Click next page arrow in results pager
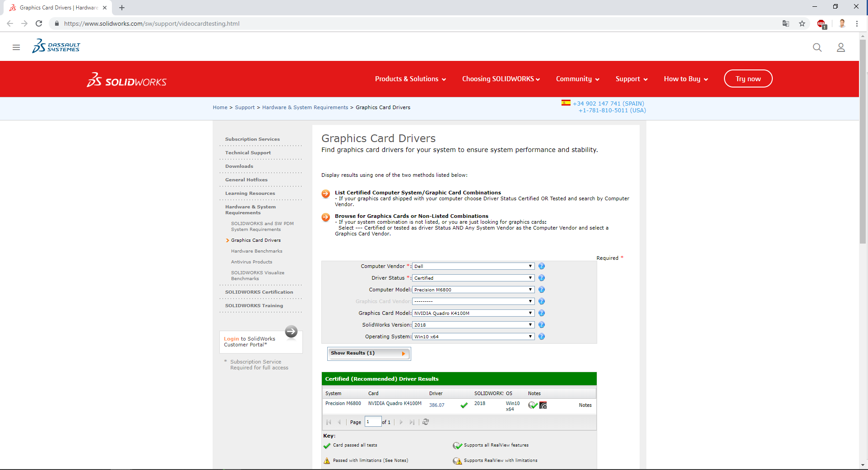Image resolution: width=868 pixels, height=470 pixels. pyautogui.click(x=401, y=422)
